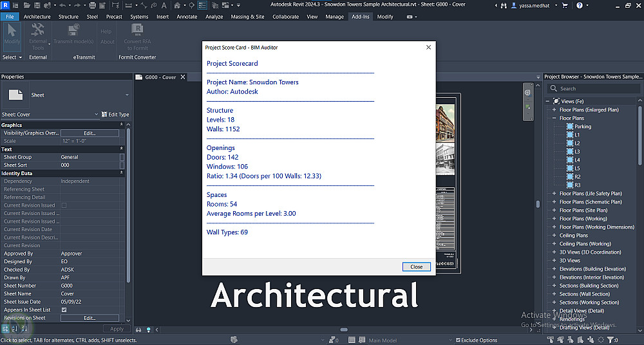Switch to the Architecture ribbon tab
The width and height of the screenshot is (644, 345).
(x=37, y=17)
